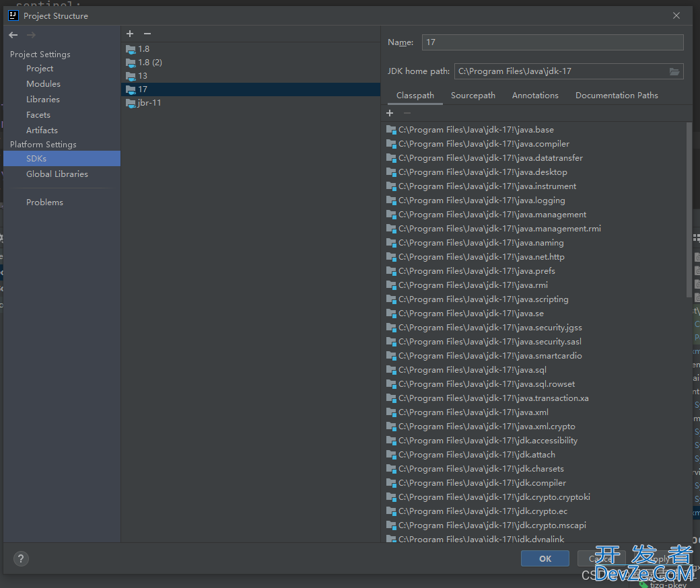Switch to the Classpath tab
Viewport: 700px width, 588px height.
pos(415,96)
